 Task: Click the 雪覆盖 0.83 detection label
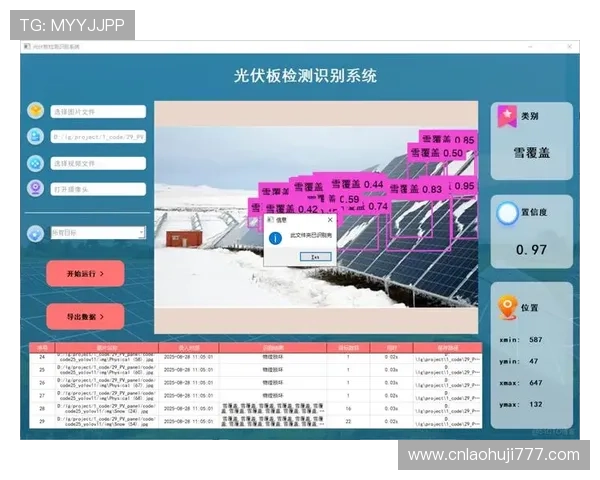[416, 189]
